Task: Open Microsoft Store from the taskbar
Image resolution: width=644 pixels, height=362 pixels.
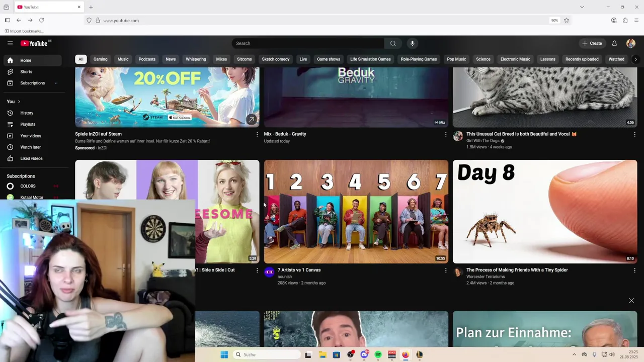Action: click(x=337, y=354)
